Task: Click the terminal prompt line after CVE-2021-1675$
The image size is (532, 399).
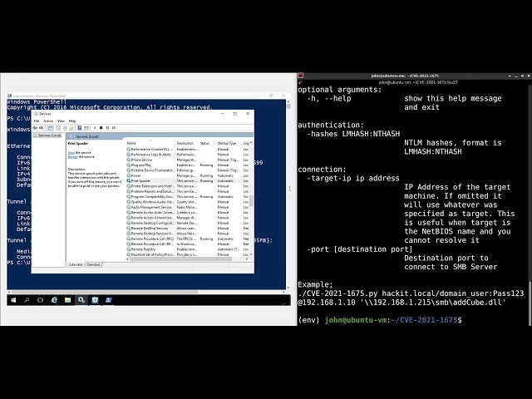Action: pos(380,320)
